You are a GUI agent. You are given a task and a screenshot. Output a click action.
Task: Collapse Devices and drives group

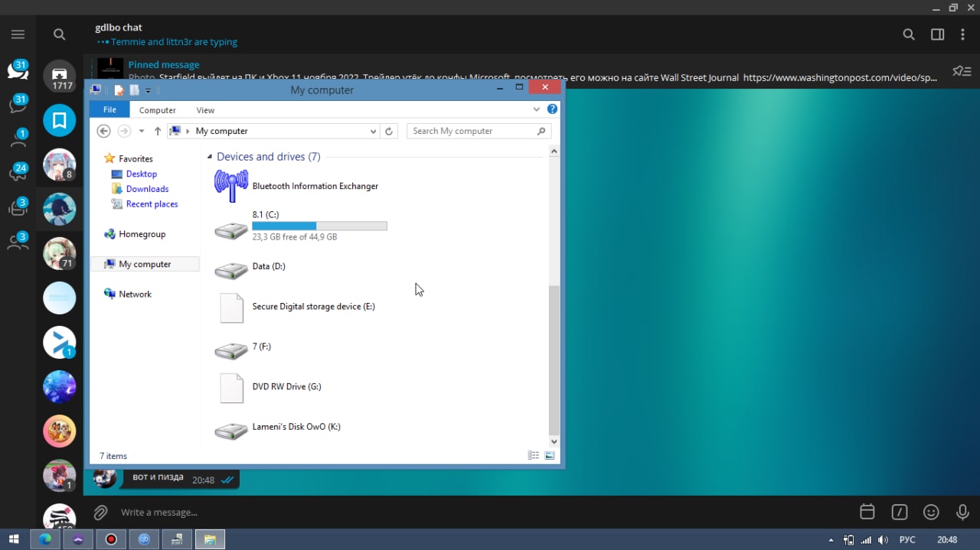tap(210, 157)
